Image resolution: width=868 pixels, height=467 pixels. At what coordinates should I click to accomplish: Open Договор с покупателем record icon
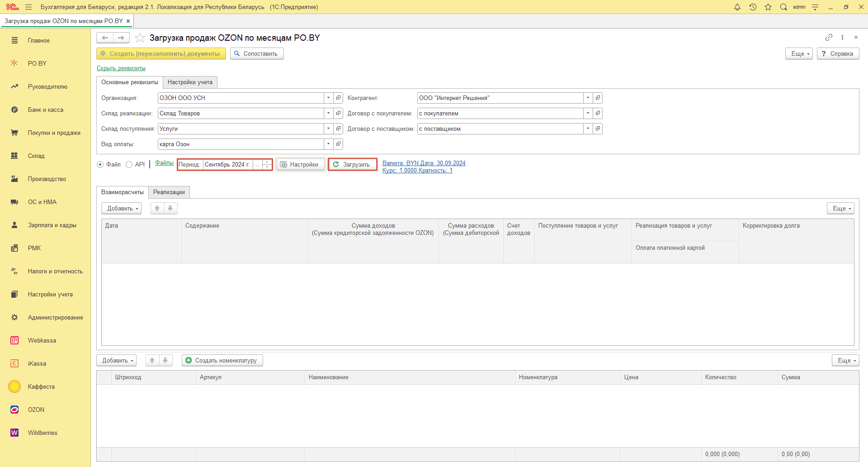pos(598,113)
